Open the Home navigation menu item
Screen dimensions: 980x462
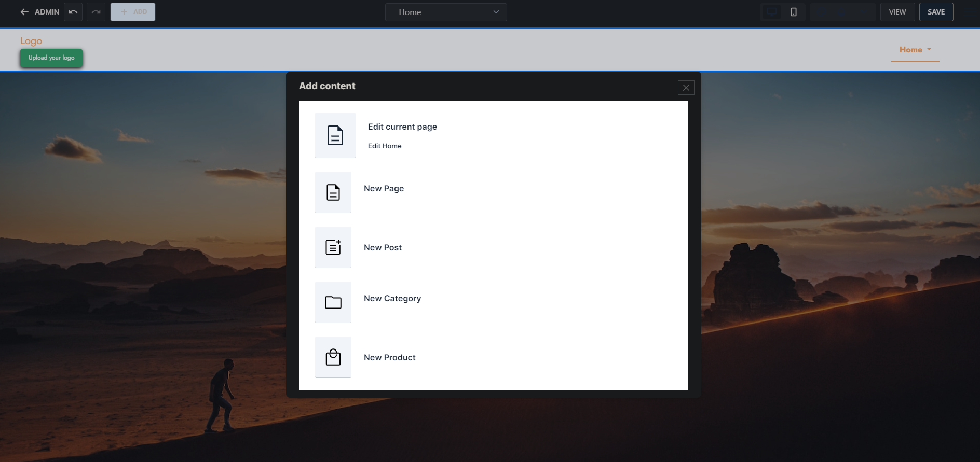click(x=915, y=50)
